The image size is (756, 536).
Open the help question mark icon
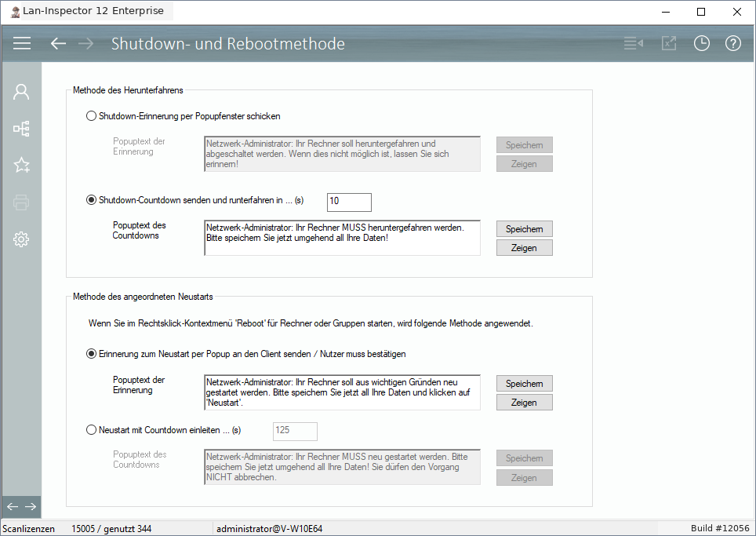[x=732, y=43]
